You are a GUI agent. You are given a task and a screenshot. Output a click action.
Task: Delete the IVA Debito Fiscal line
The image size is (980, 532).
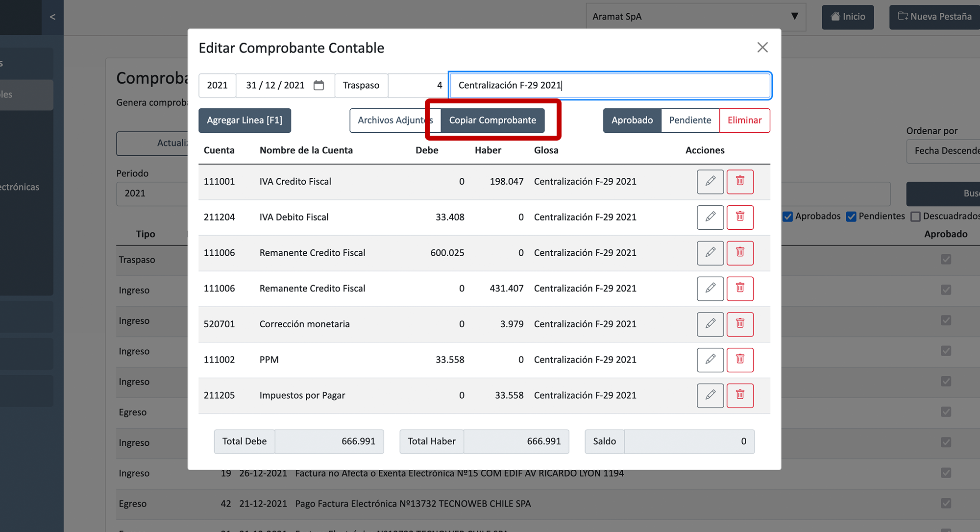740,217
